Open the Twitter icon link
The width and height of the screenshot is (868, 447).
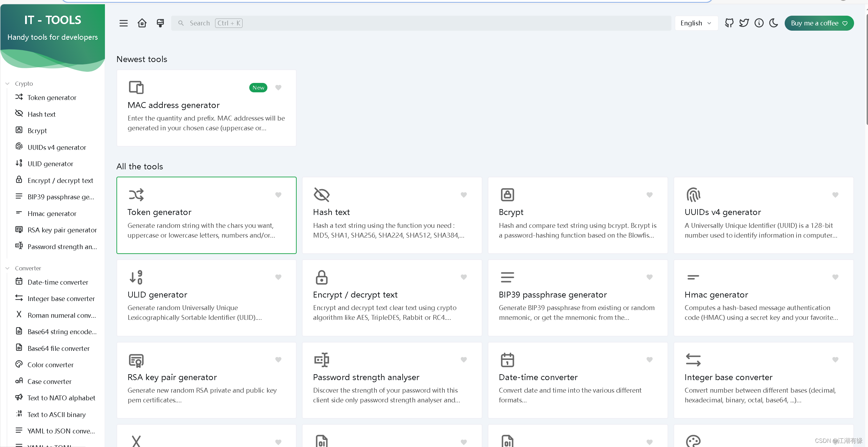(x=744, y=23)
